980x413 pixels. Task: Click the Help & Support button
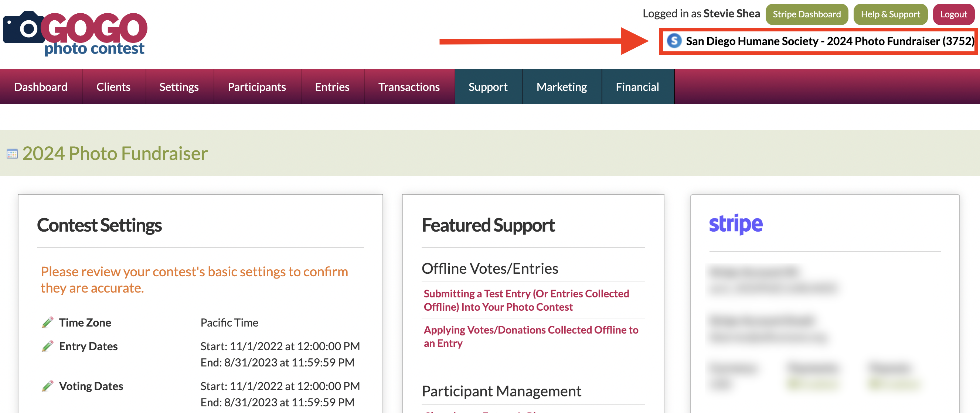890,14
